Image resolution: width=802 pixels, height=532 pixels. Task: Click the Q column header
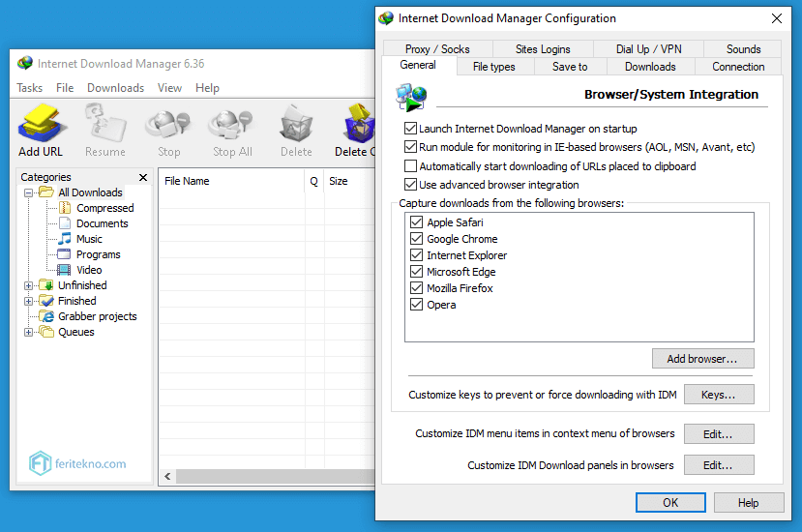point(314,181)
